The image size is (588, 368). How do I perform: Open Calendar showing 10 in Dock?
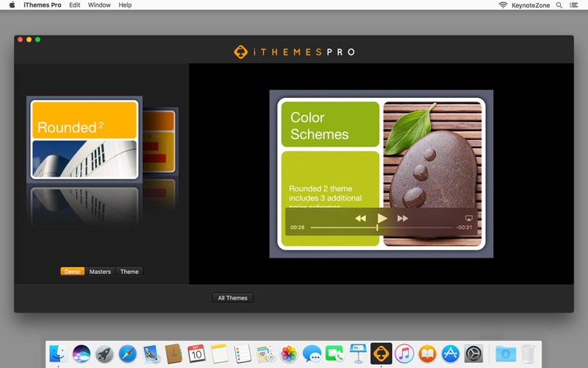pyautogui.click(x=197, y=353)
